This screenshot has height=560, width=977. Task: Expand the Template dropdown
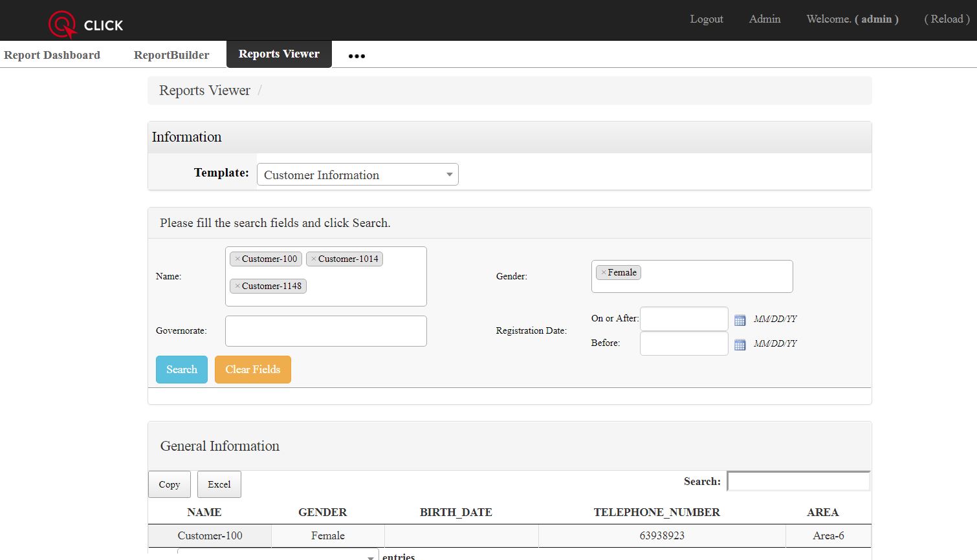click(x=357, y=175)
